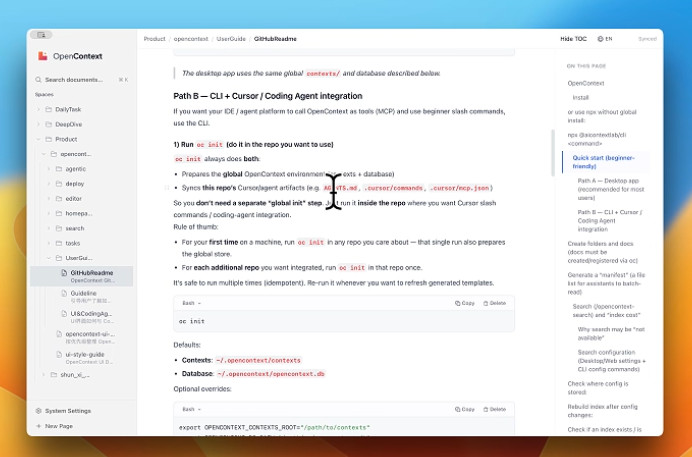This screenshot has width=692, height=457.
Task: Open Bash language dropdown on oc init block
Action: pyautogui.click(x=191, y=303)
